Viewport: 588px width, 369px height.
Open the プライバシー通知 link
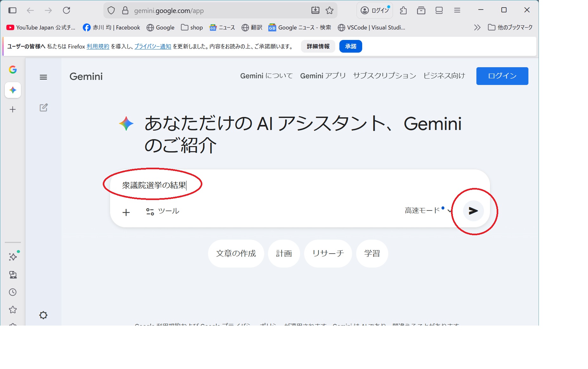click(153, 47)
